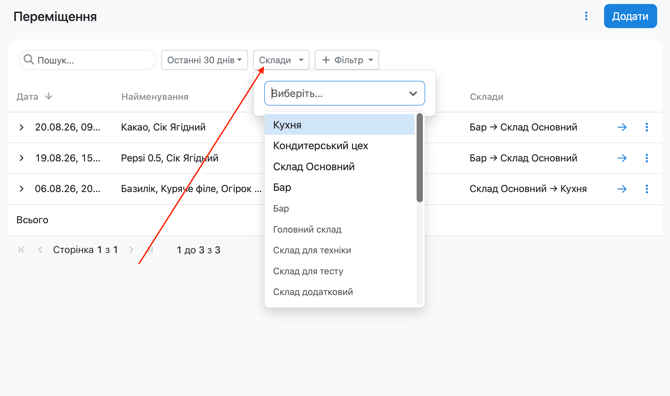Select Головний склад option
This screenshot has height=396, width=670.
(340, 229)
